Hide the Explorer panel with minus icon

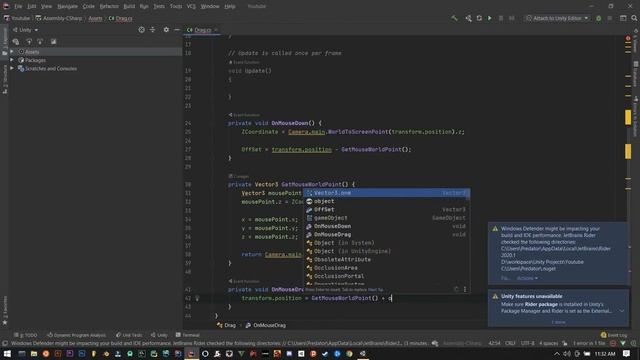[x=177, y=30]
